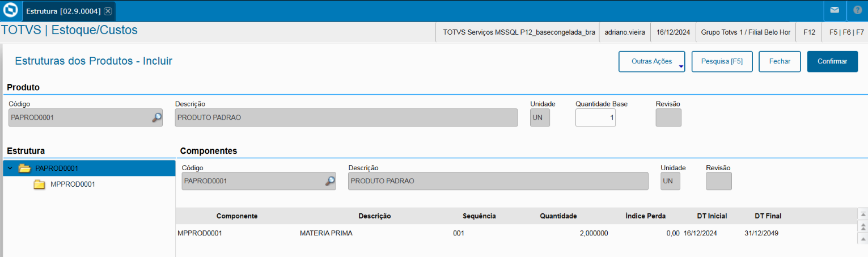Open the Outras Ações dropdown

click(x=652, y=61)
